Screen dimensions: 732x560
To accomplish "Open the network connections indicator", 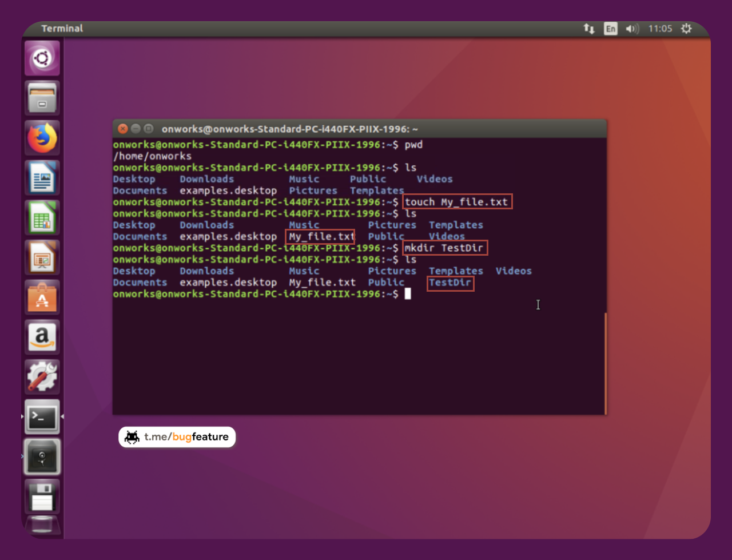I will (589, 29).
